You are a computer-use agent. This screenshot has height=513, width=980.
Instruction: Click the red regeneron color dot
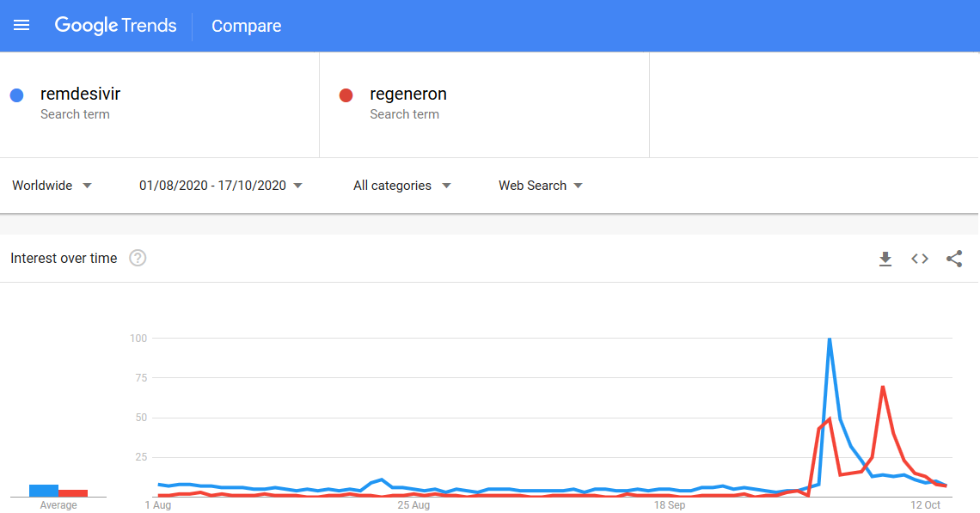click(346, 95)
